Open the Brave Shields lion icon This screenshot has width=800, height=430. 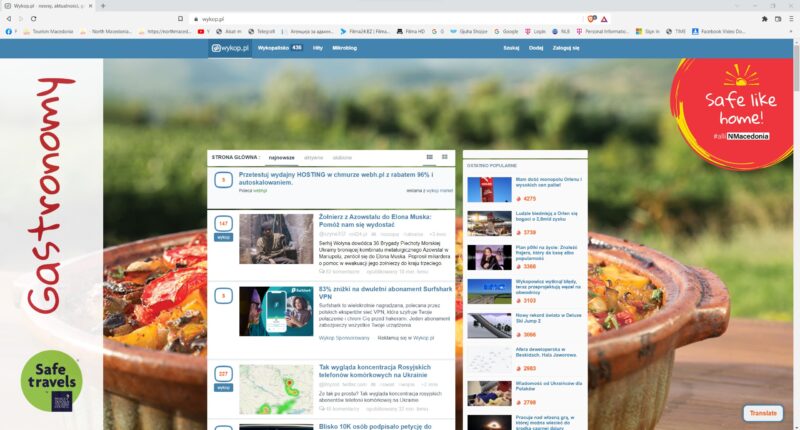coord(591,19)
